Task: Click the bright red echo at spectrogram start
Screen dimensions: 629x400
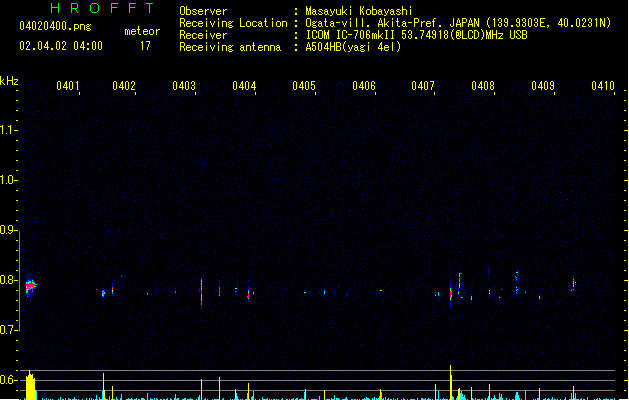Action: (x=30, y=286)
